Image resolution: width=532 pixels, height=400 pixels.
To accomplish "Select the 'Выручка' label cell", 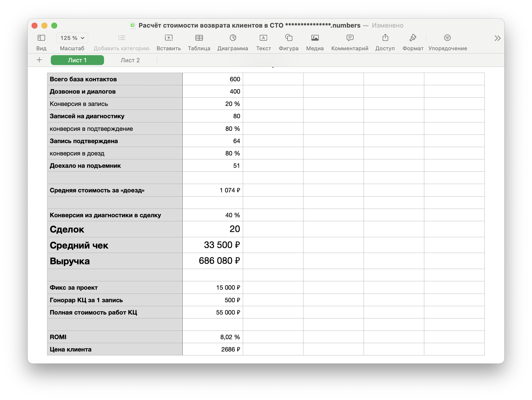I will click(115, 261).
